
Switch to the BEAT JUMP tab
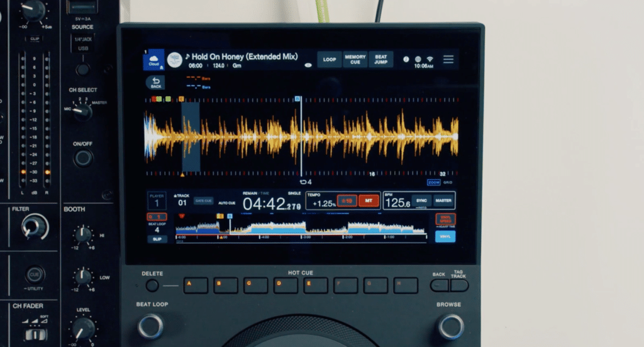click(380, 60)
